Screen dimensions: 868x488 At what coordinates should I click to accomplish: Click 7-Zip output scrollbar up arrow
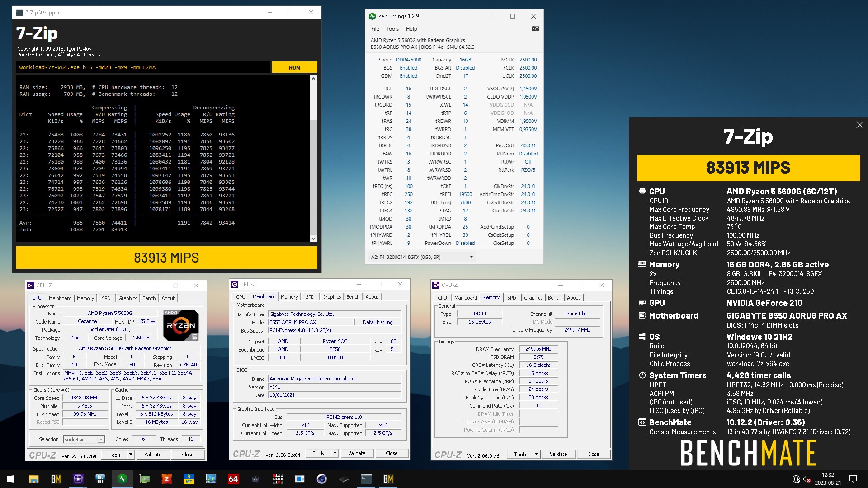pos(313,79)
